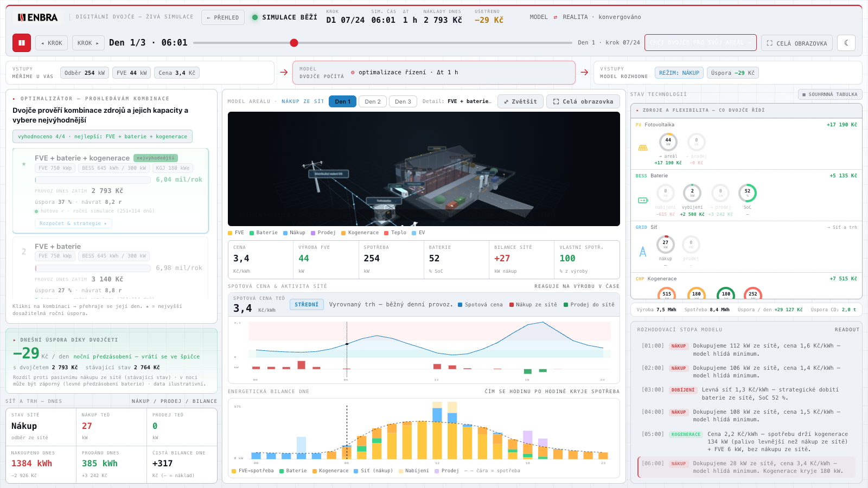Select the 'FVE + baterie' combination card
This screenshot has width=868, height=488.
click(x=111, y=267)
